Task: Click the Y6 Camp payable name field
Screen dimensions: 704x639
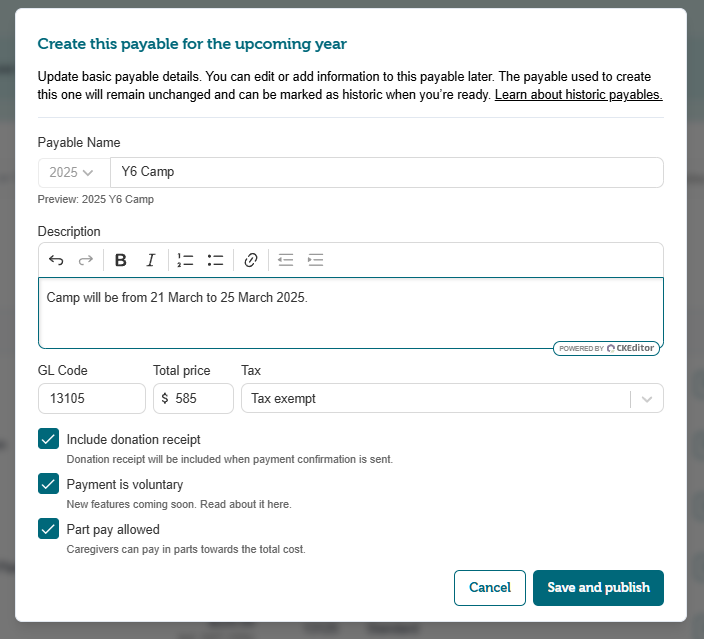Action: click(x=387, y=172)
